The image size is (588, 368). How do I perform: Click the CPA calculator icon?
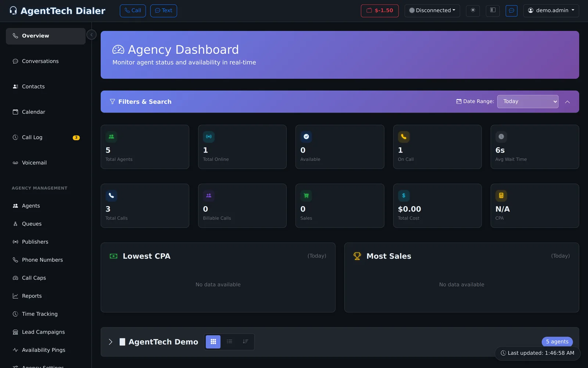tap(501, 195)
